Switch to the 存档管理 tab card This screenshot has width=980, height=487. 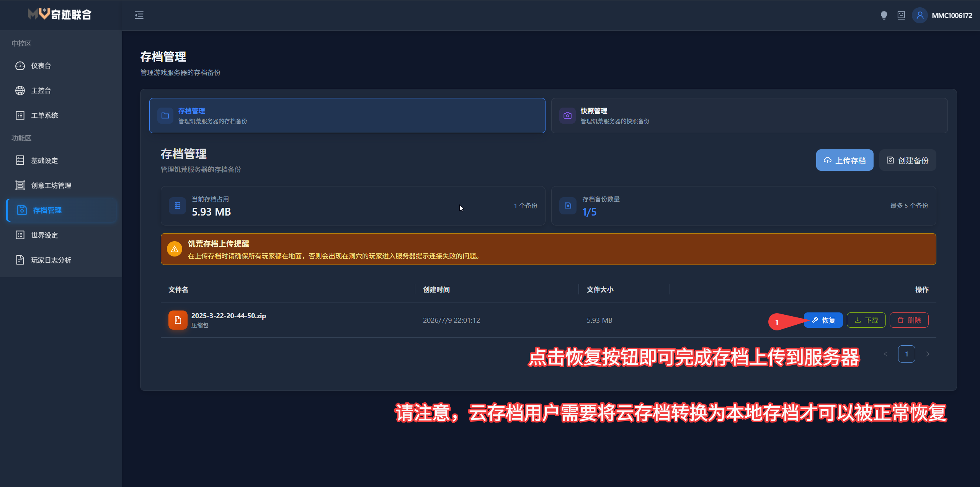(347, 116)
